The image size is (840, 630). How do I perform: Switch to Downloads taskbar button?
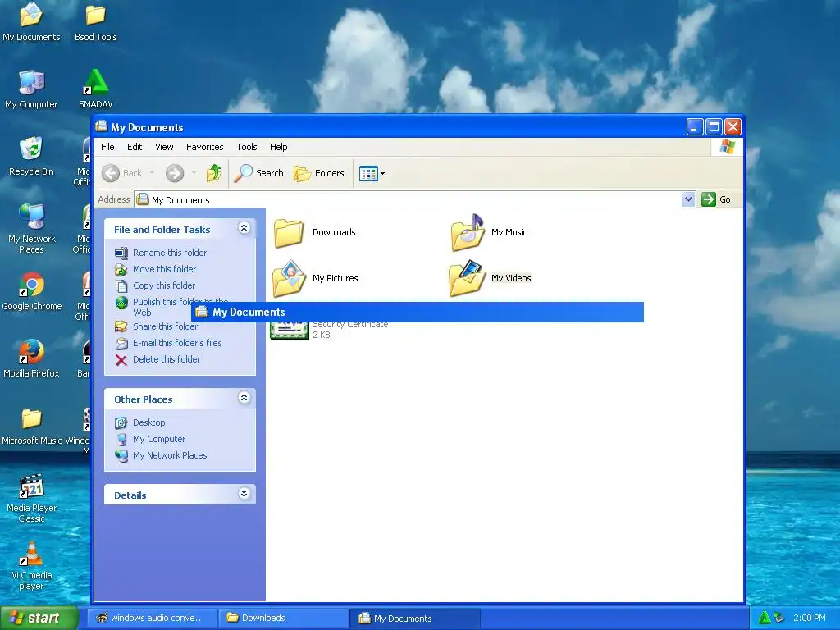(282, 618)
